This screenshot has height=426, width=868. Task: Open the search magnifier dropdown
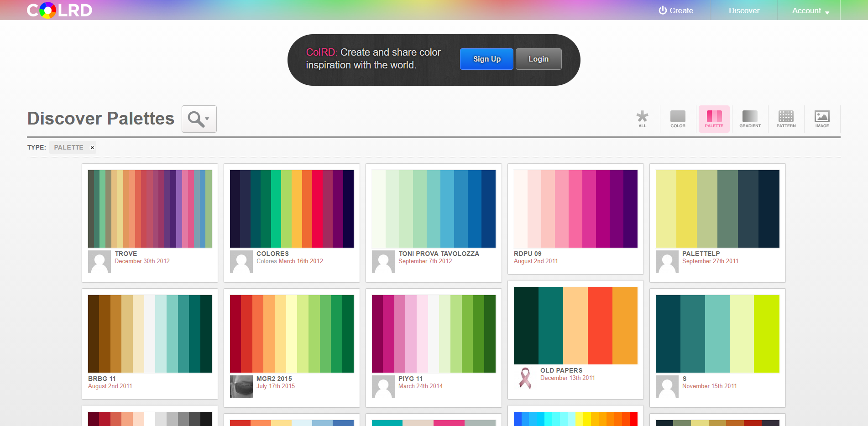(x=199, y=119)
